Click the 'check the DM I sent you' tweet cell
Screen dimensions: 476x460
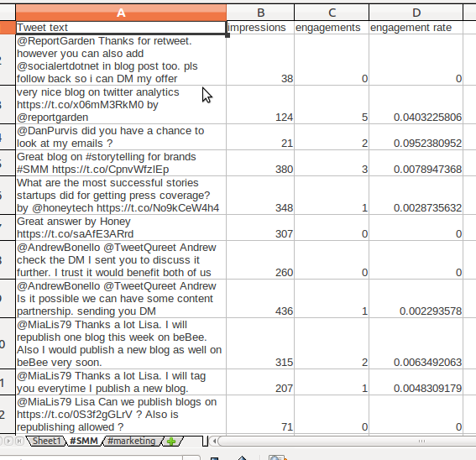pos(121,260)
